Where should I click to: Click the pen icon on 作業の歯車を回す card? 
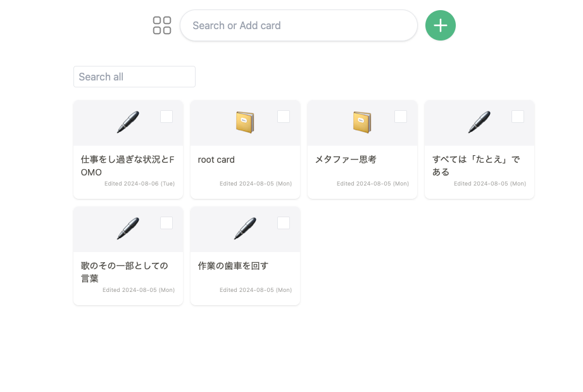tap(245, 229)
